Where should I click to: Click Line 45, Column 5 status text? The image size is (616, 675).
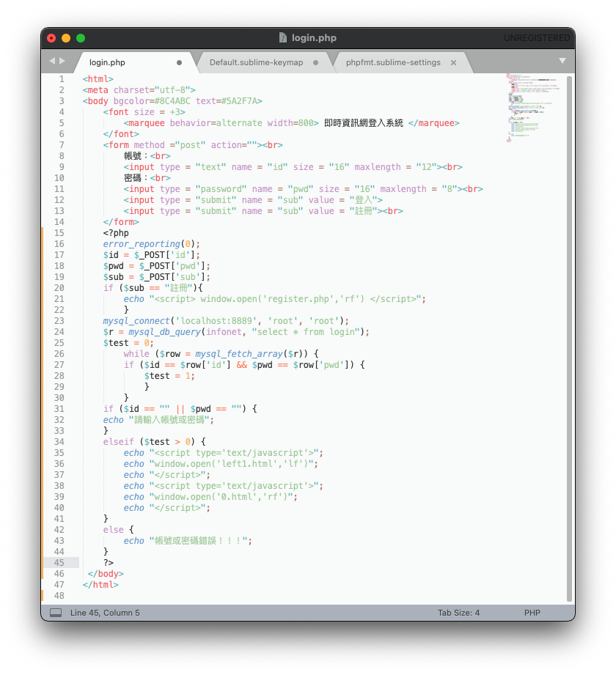[105, 613]
